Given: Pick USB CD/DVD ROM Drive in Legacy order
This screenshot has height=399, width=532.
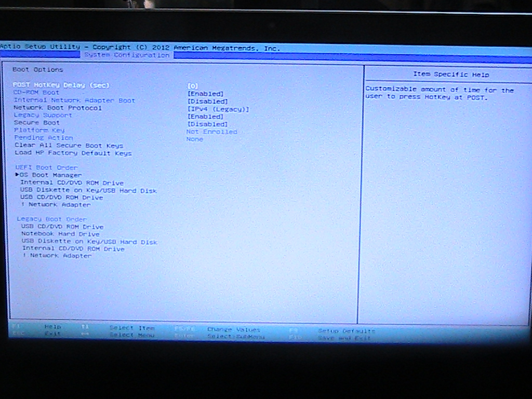Looking at the screenshot, I should tap(62, 227).
